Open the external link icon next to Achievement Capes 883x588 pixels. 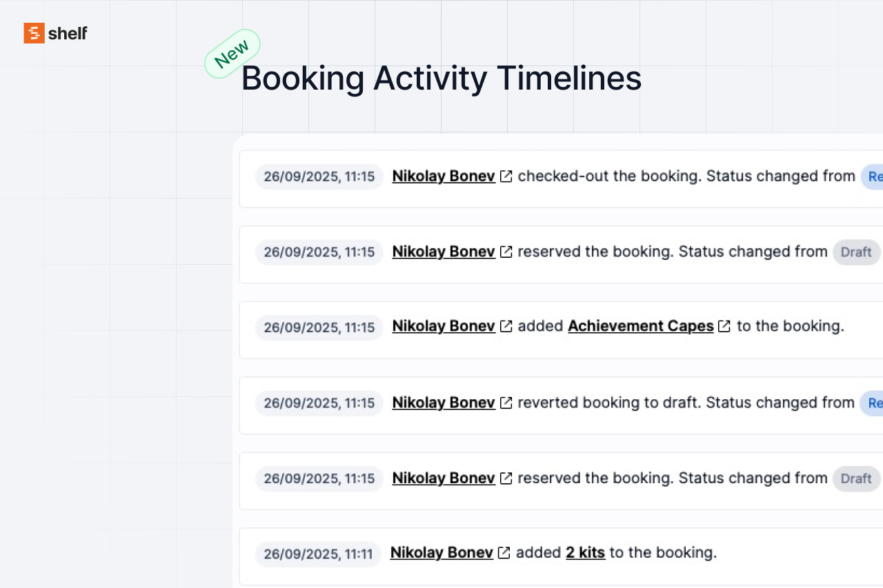click(724, 326)
